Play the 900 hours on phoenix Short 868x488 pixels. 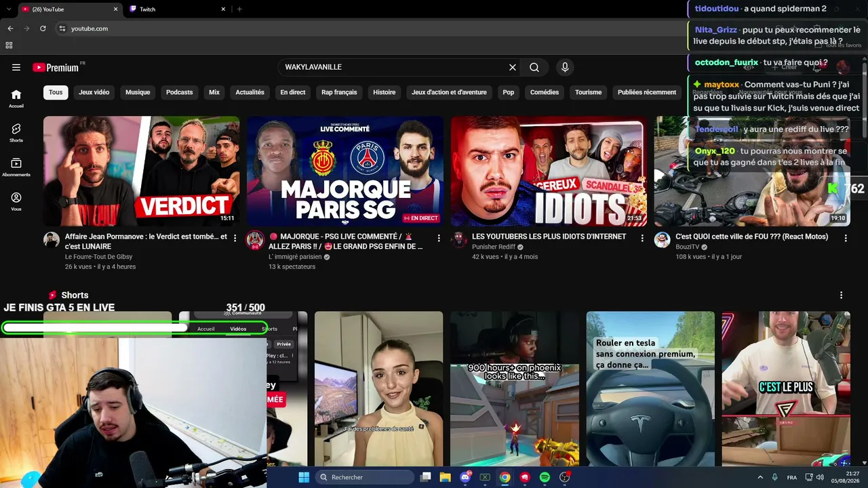click(515, 388)
